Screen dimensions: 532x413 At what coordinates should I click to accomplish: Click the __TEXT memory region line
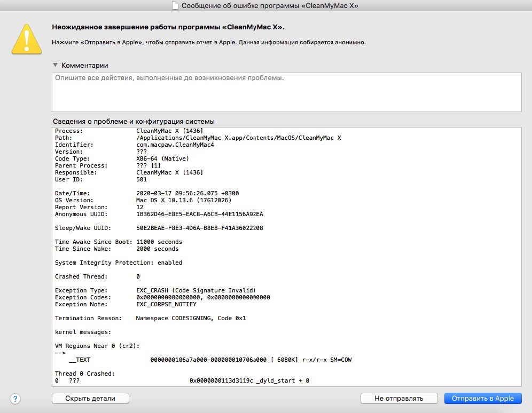(x=210, y=360)
